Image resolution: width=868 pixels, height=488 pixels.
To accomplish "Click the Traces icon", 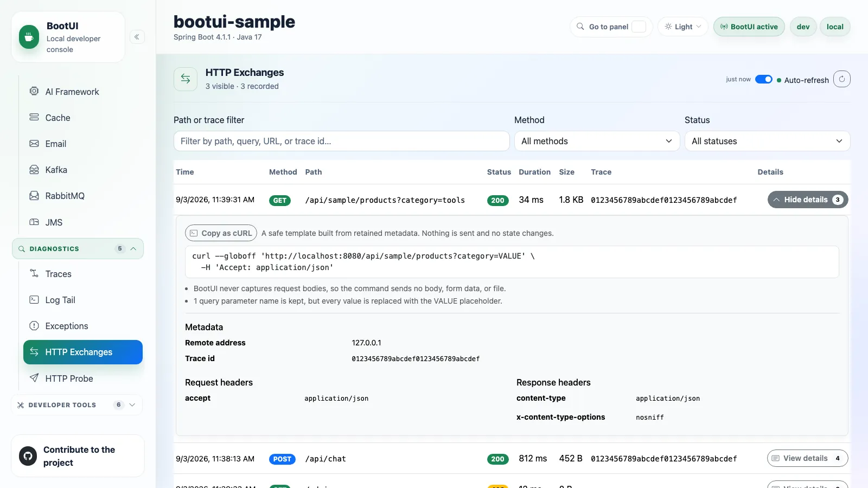I will pos(34,273).
